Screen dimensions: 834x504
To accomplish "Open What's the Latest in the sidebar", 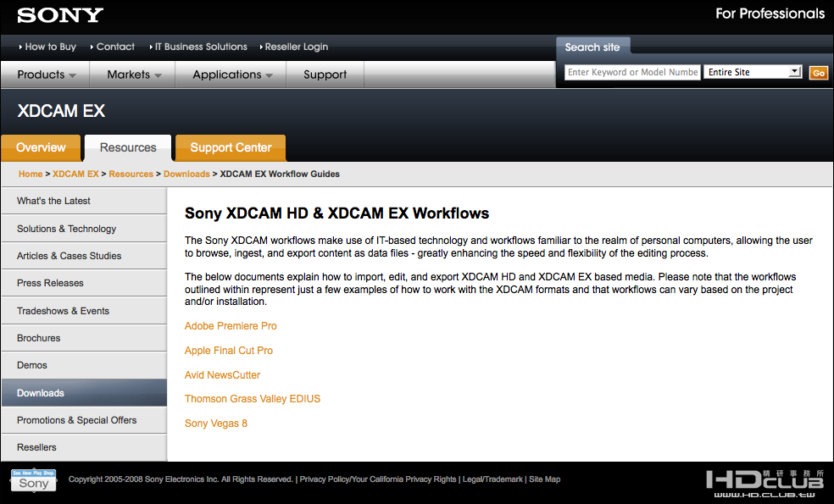I will coord(84,201).
